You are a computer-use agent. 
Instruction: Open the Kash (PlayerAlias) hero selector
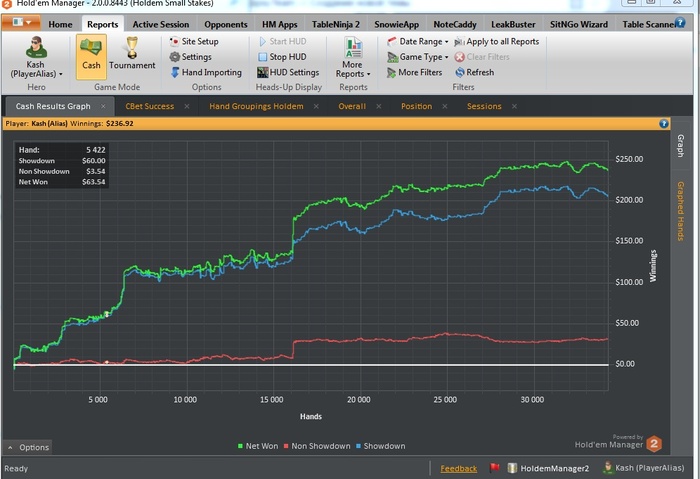(36, 58)
